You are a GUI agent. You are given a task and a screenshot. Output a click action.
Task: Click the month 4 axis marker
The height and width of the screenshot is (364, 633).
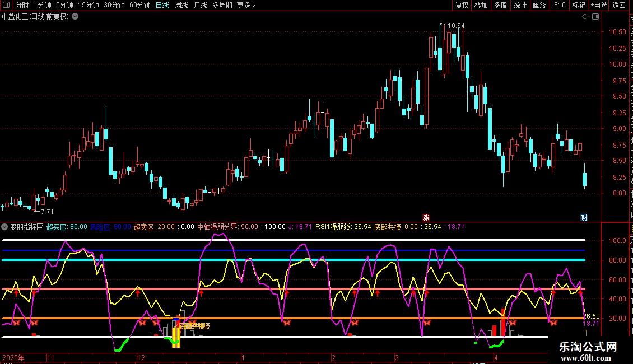point(496,357)
